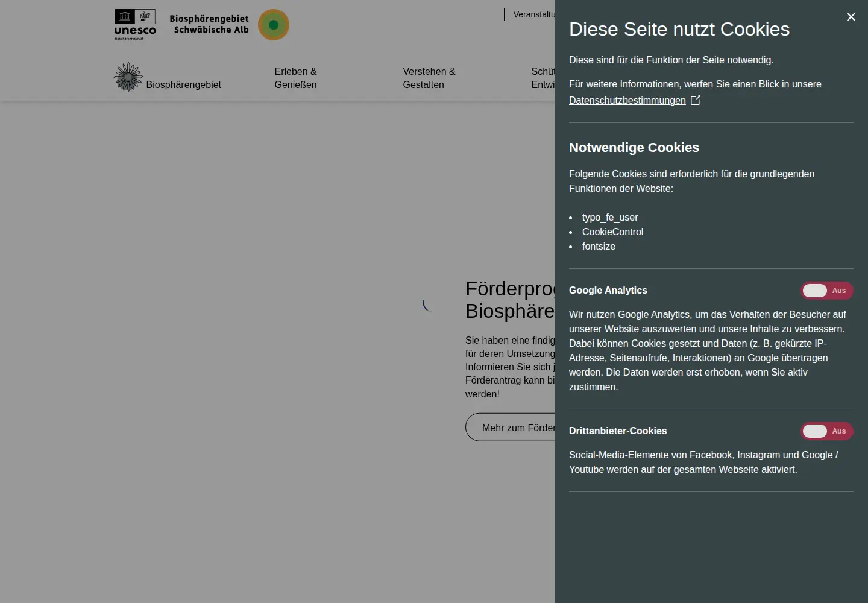The width and height of the screenshot is (868, 603).
Task: Click the 'Diese sind für die Funktion' sentence
Action: pos(671,60)
